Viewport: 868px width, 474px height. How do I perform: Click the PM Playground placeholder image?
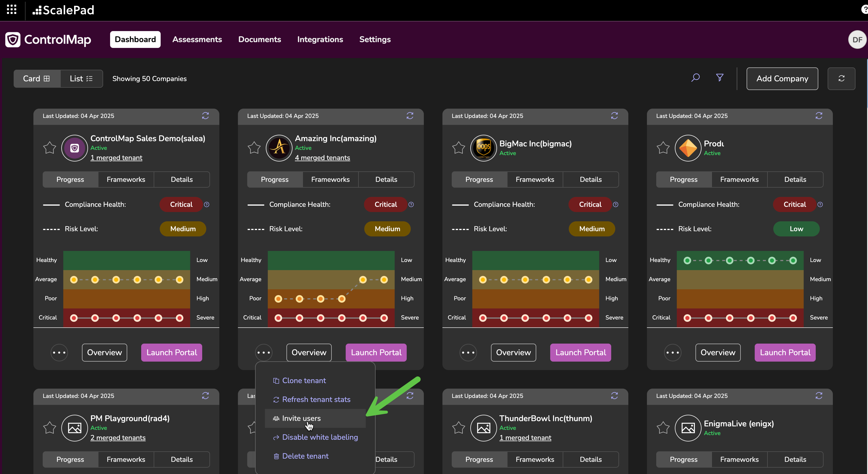(x=74, y=428)
